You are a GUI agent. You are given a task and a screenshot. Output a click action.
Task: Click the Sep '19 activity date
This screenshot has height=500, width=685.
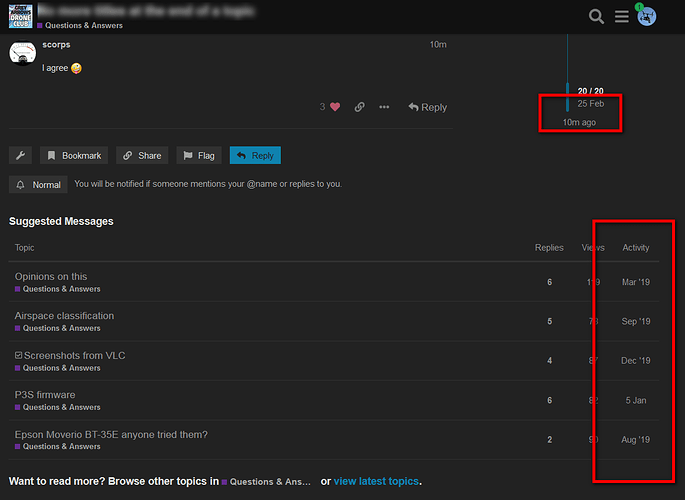coord(636,321)
